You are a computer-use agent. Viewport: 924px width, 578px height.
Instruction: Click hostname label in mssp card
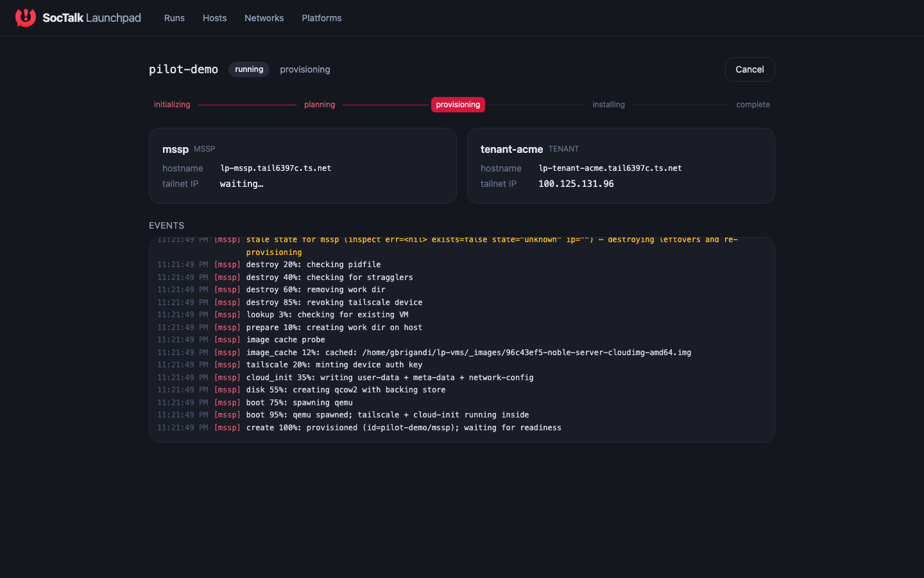[x=183, y=168]
